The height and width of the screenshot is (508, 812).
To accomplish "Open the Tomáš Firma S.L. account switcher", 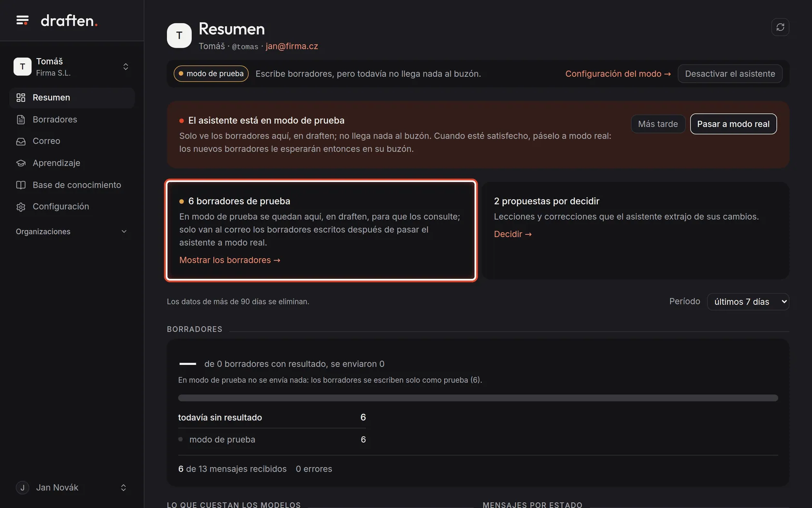I will (x=72, y=67).
